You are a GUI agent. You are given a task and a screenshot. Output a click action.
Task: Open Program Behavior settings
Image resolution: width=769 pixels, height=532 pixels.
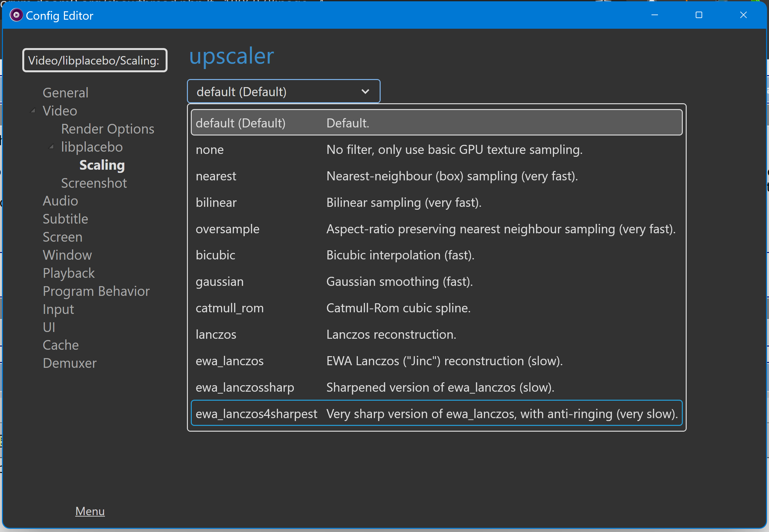tap(96, 291)
